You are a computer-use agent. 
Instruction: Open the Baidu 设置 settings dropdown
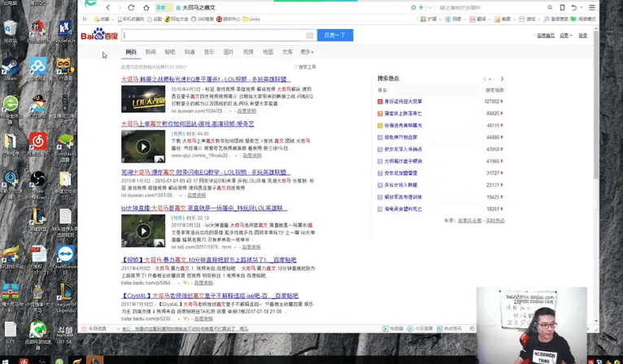(566, 36)
